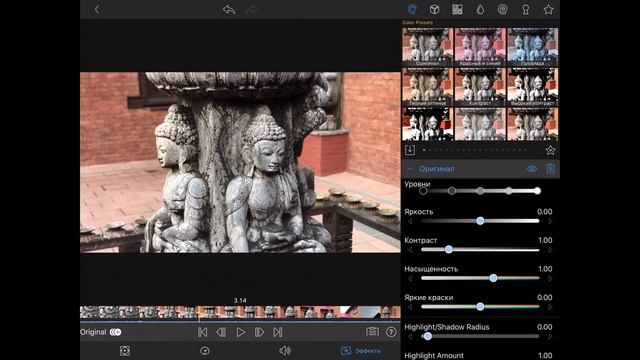The image size is (640, 360).
Task: Open the toolbox case icon
Action: pos(372,332)
